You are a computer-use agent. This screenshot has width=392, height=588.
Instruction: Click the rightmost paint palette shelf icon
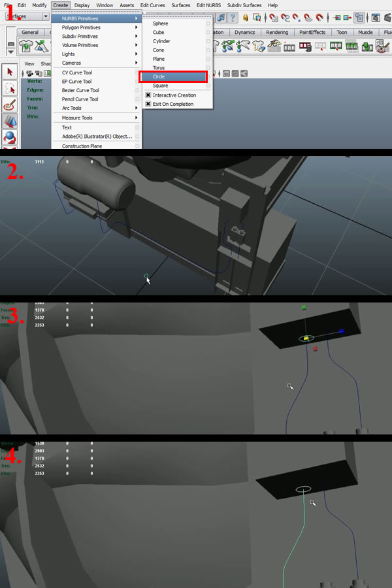coord(383,46)
